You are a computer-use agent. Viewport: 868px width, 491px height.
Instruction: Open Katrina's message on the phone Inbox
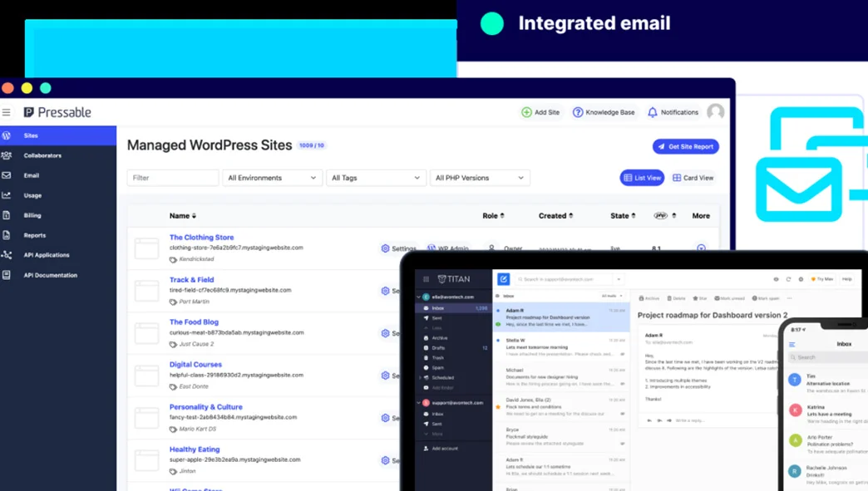pyautogui.click(x=827, y=414)
